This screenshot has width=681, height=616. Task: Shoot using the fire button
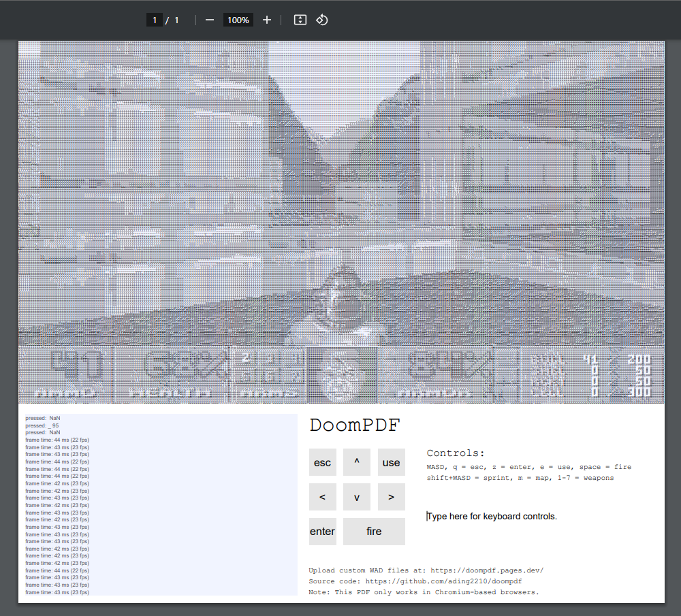[374, 532]
